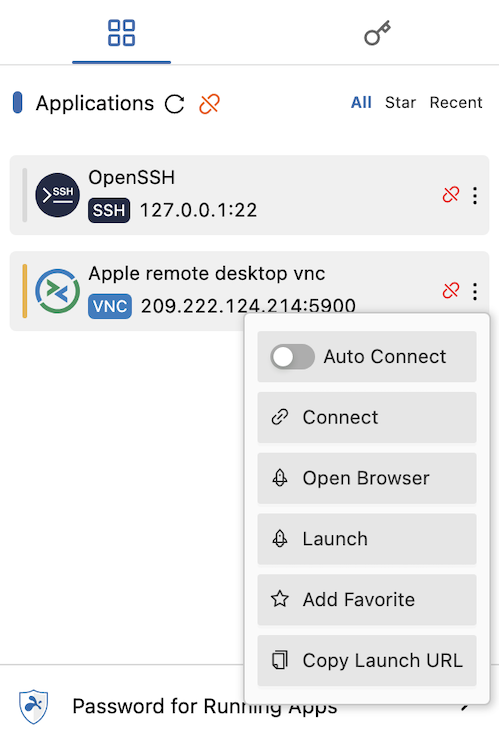
Task: Filter applications by Star
Action: [400, 102]
